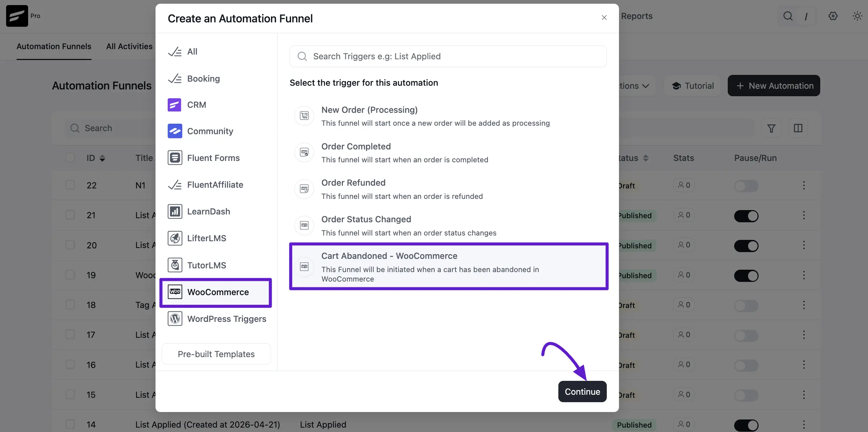Toggle Pause/Run switch for funnel 22
The width and height of the screenshot is (868, 432).
pyautogui.click(x=746, y=186)
